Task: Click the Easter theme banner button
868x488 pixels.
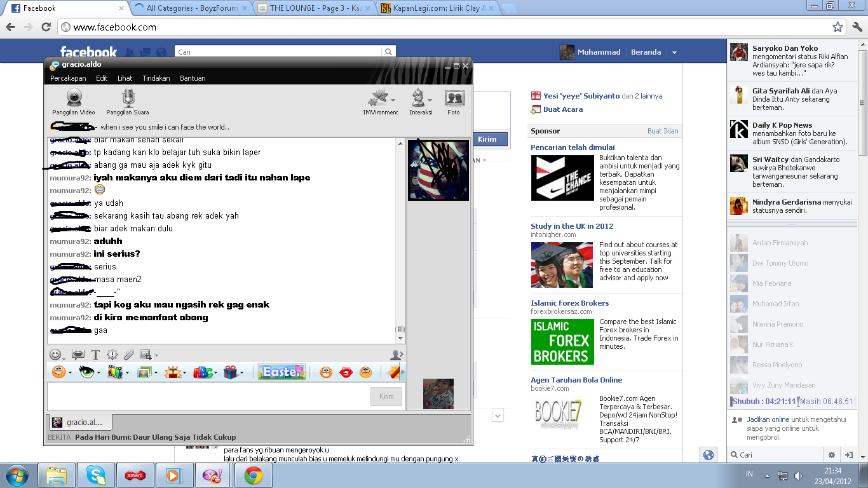Action: pyautogui.click(x=282, y=372)
